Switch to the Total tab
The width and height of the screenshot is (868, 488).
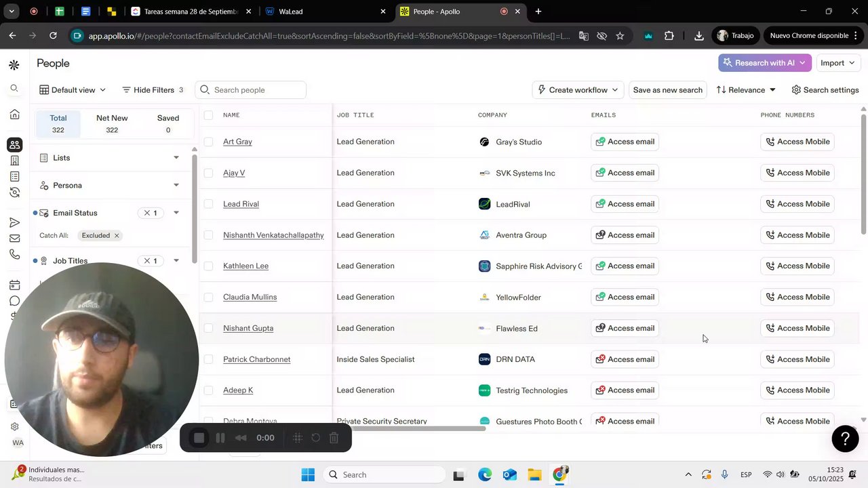58,123
